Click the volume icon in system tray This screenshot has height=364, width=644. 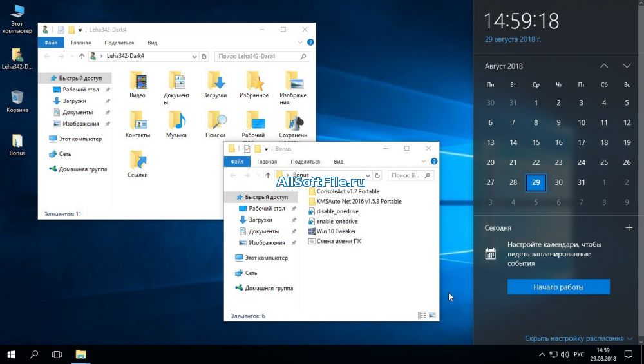coord(564,354)
